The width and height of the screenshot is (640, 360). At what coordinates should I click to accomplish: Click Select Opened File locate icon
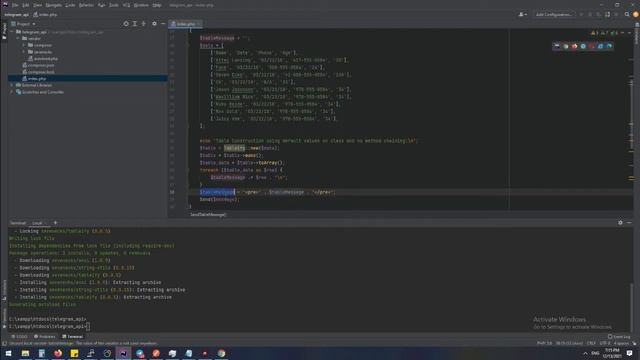coord(126,24)
